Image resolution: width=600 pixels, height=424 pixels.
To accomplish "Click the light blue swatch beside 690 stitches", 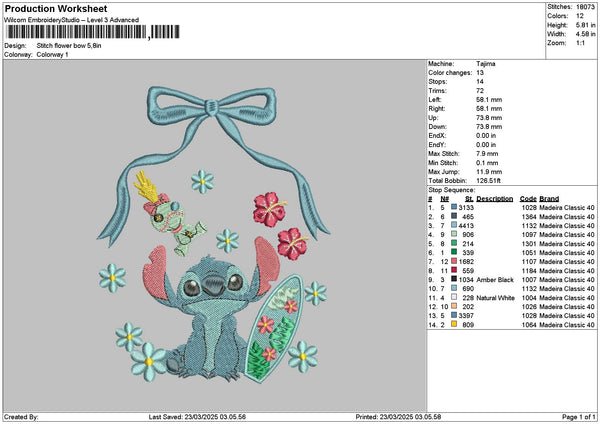I will (454, 288).
